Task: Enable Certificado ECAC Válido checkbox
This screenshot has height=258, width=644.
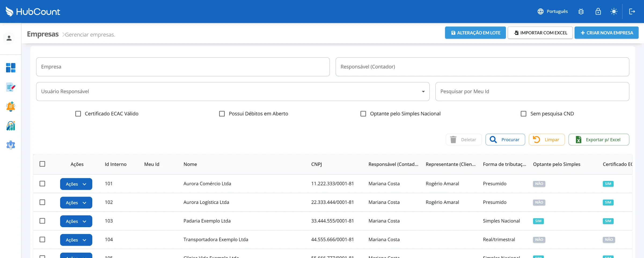Action: (78, 114)
